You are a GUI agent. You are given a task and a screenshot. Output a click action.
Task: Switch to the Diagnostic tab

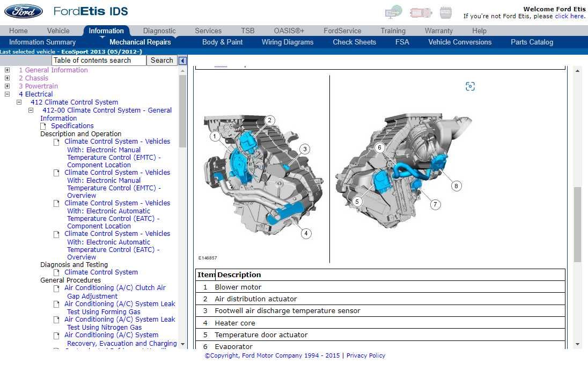[159, 31]
